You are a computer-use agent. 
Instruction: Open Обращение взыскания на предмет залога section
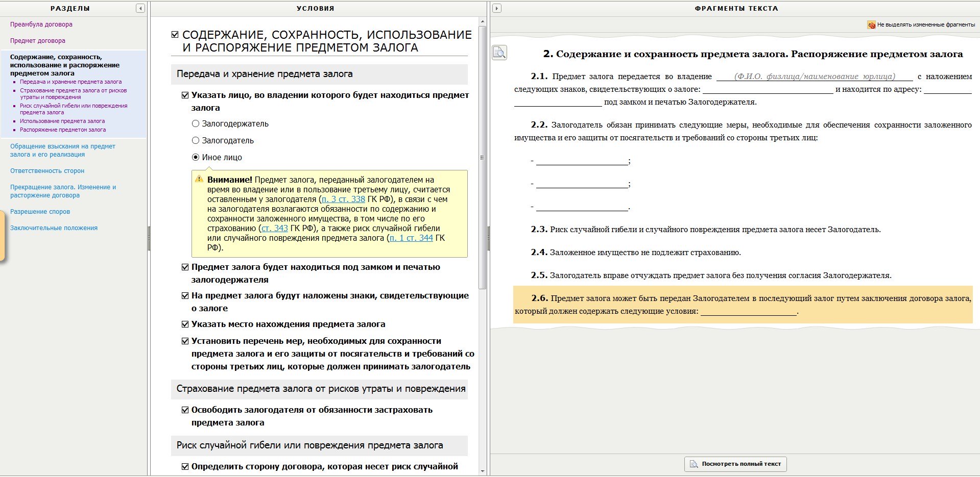pyautogui.click(x=63, y=150)
